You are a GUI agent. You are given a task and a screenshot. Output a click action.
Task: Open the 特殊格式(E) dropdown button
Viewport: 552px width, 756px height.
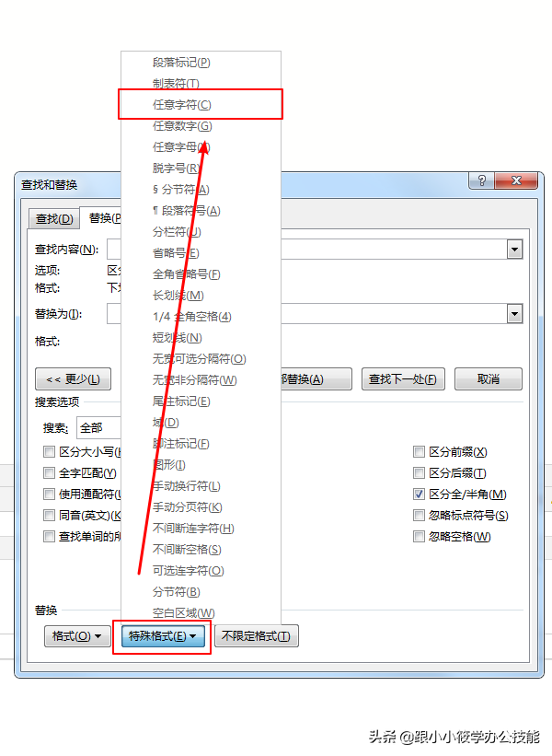tap(162, 636)
